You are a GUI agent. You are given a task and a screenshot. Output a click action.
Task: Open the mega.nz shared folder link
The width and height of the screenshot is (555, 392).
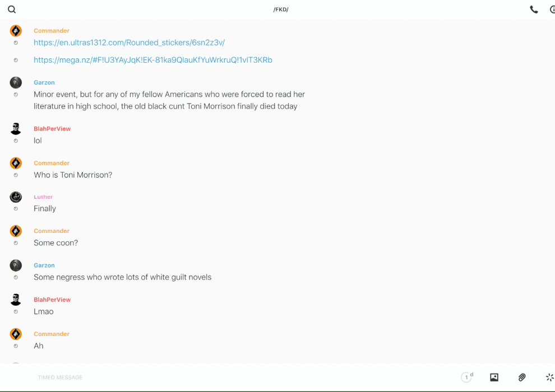[152, 60]
